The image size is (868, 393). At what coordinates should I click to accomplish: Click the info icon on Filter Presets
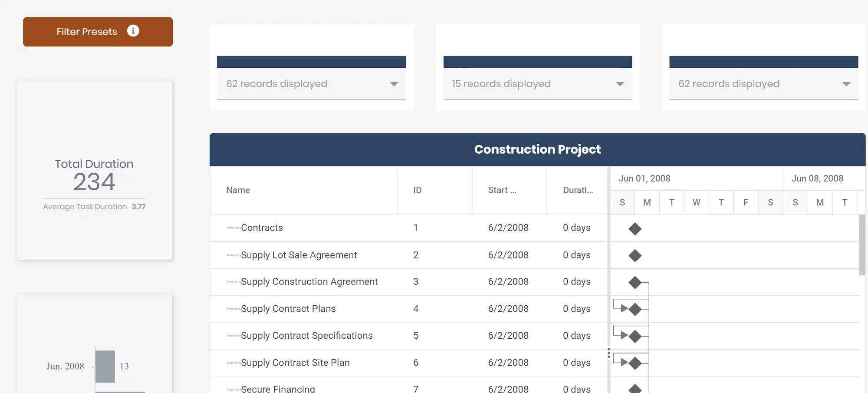(x=133, y=31)
